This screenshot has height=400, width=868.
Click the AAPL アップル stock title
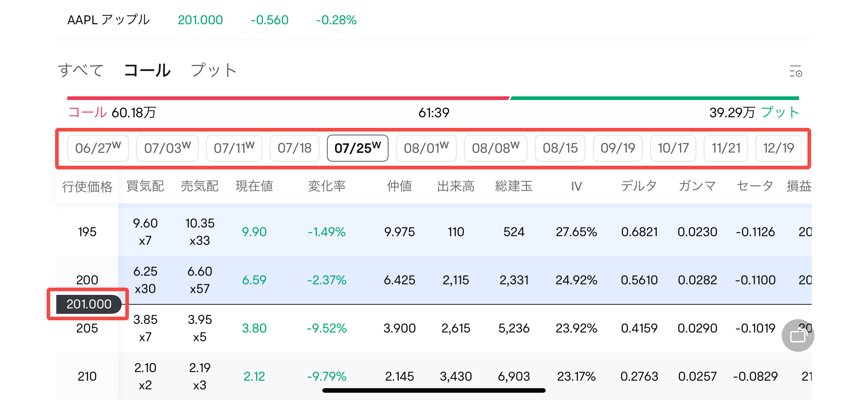click(108, 20)
